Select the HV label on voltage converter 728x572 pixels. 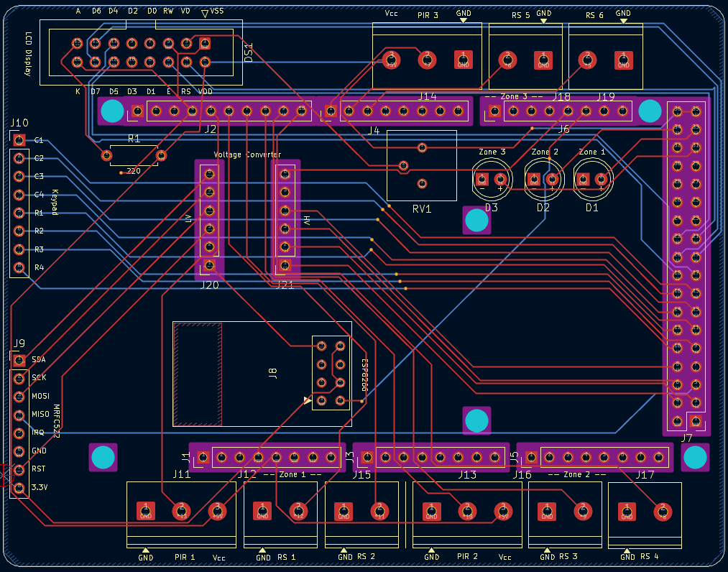point(306,220)
